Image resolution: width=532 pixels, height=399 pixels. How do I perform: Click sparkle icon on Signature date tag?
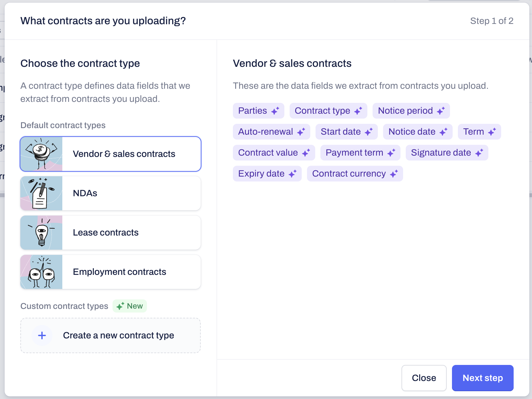coord(479,153)
